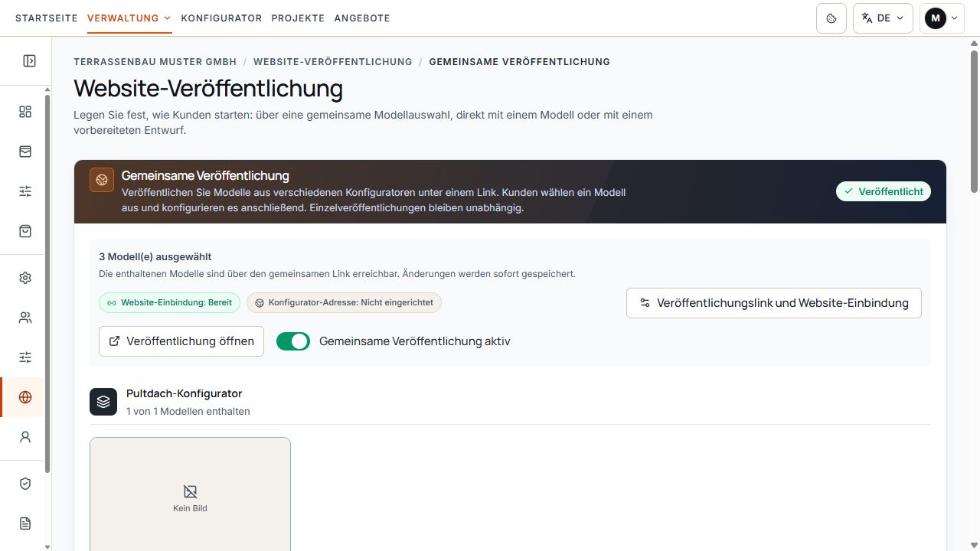The height and width of the screenshot is (551, 980).
Task: Open the users group icon in sidebar
Action: pos(25,318)
